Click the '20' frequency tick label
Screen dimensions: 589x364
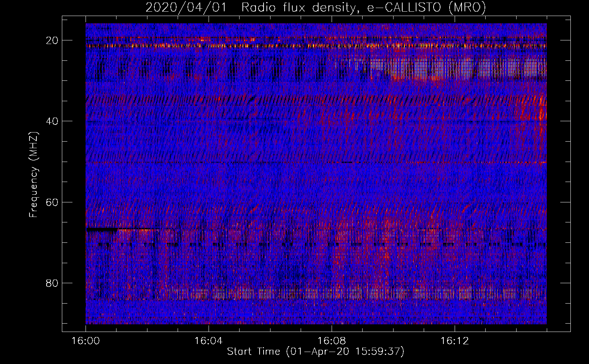[x=52, y=40]
